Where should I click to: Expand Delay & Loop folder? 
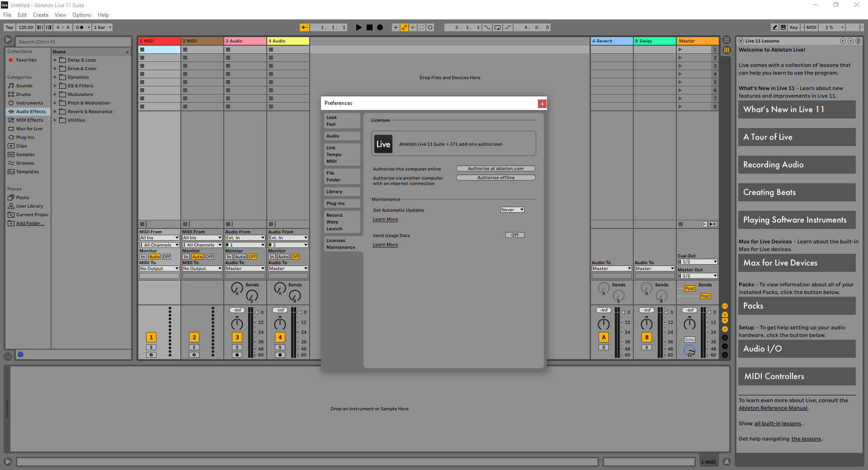click(55, 60)
